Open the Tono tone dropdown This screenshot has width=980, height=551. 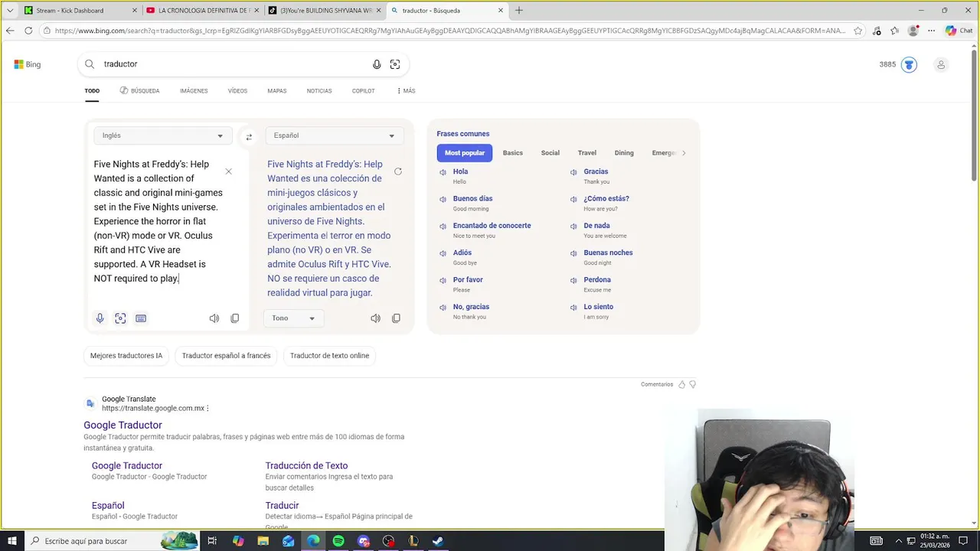(x=293, y=318)
